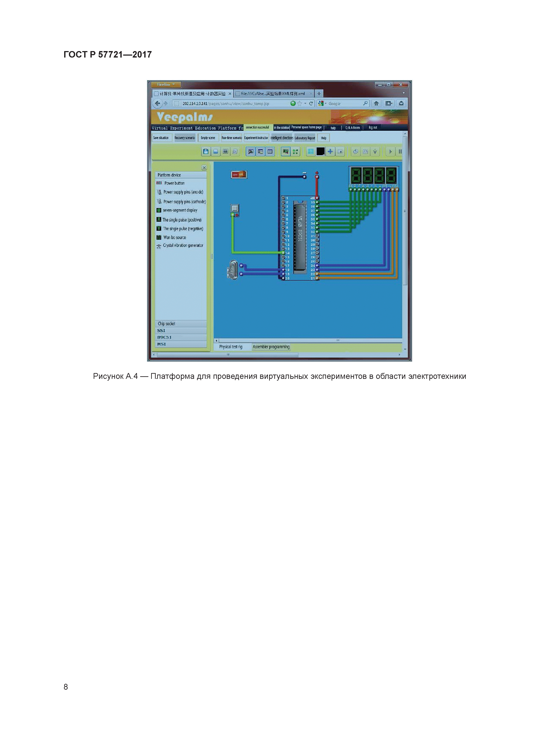Click the blue floppy-disk save icon in toolbar
Image resolution: width=534 pixels, height=756 pixels.
pos(206,152)
